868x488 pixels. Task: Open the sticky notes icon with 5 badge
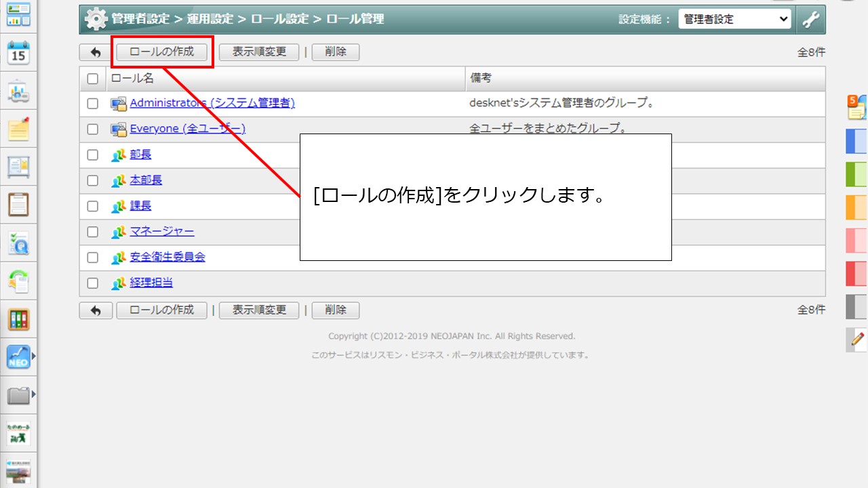tap(856, 107)
